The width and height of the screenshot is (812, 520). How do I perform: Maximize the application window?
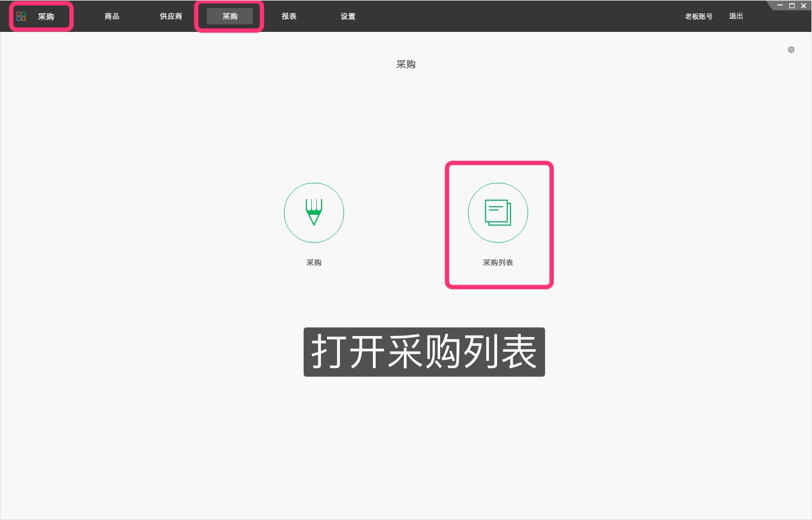coord(791,5)
